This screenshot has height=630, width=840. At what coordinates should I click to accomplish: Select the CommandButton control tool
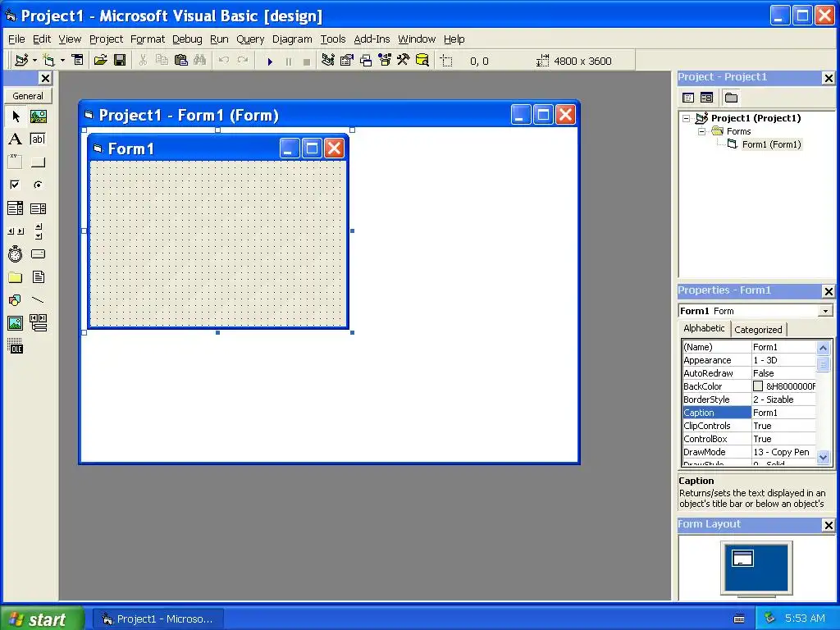(x=38, y=162)
